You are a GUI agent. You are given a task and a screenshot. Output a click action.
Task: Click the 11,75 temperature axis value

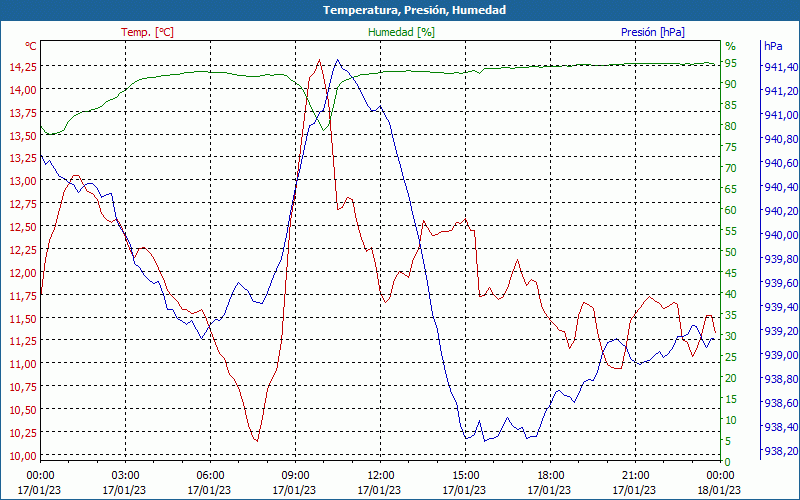23,296
